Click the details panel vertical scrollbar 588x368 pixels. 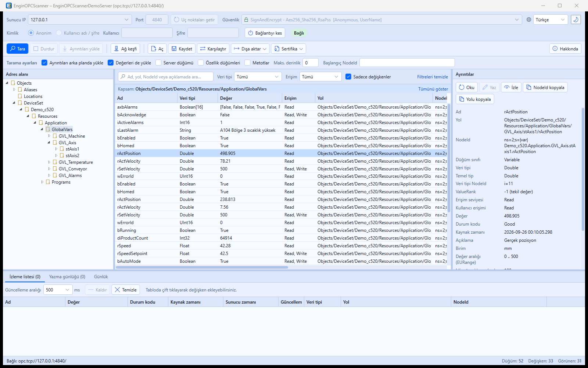(x=583, y=169)
